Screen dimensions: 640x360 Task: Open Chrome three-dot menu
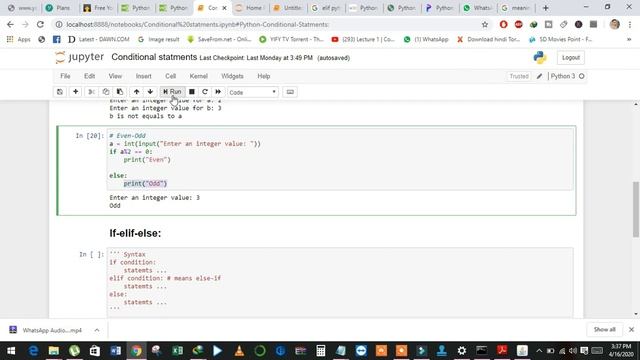click(630, 24)
